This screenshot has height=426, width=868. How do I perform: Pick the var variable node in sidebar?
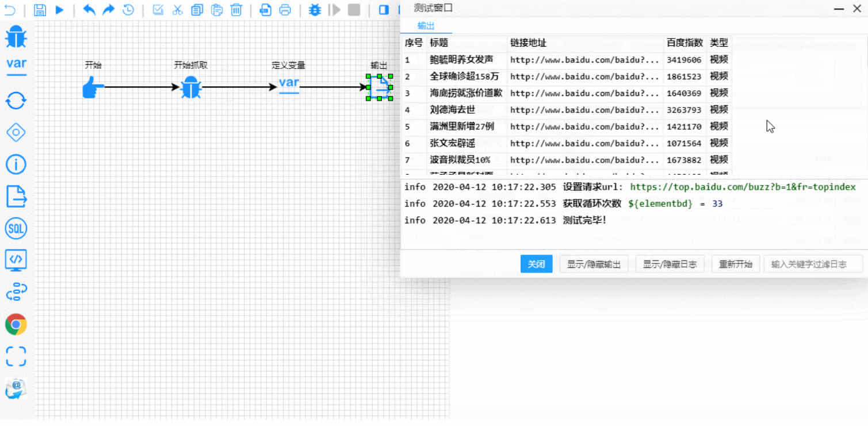click(x=16, y=66)
